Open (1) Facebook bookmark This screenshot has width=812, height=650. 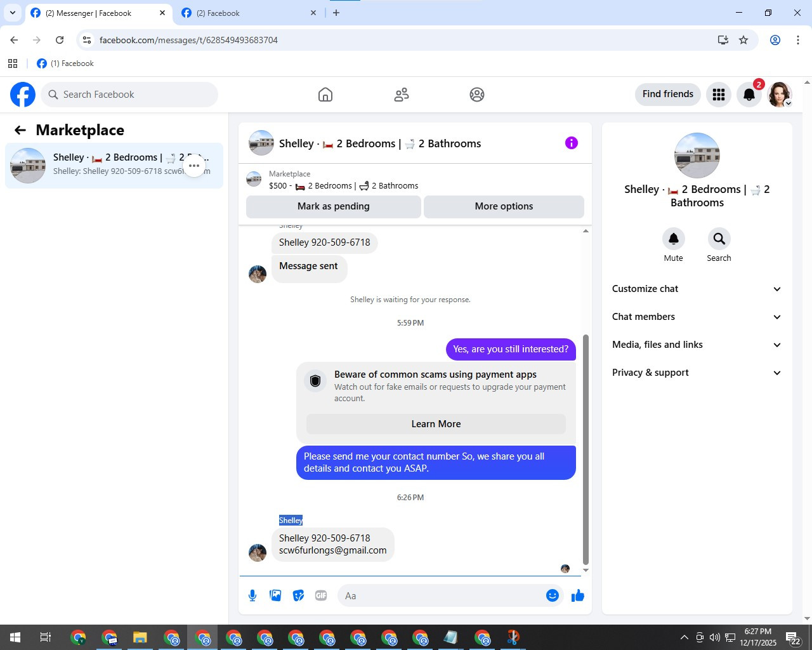pos(65,63)
